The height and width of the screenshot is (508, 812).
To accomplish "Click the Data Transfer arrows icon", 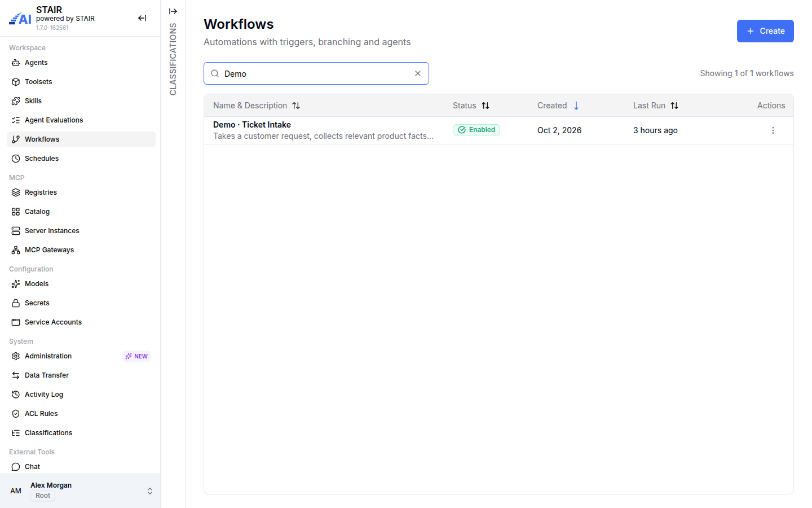I will tap(16, 375).
